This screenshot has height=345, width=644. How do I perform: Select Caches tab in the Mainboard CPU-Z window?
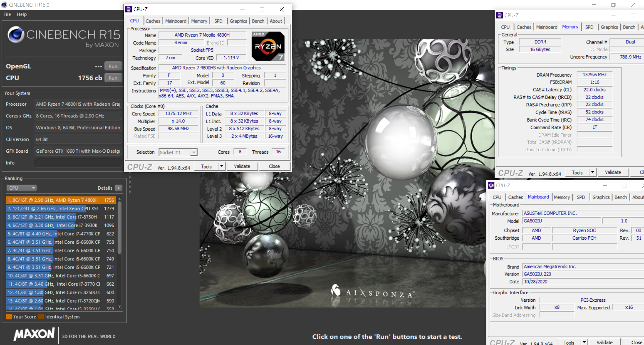click(516, 197)
